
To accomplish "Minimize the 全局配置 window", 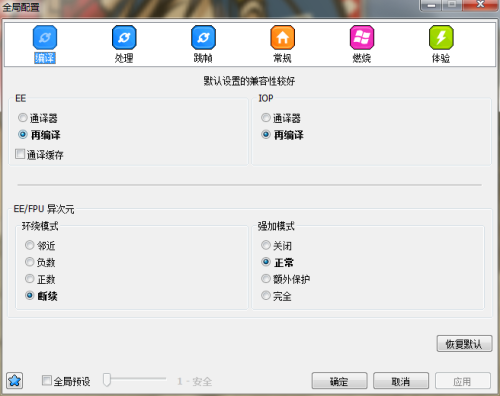I will (432, 5).
